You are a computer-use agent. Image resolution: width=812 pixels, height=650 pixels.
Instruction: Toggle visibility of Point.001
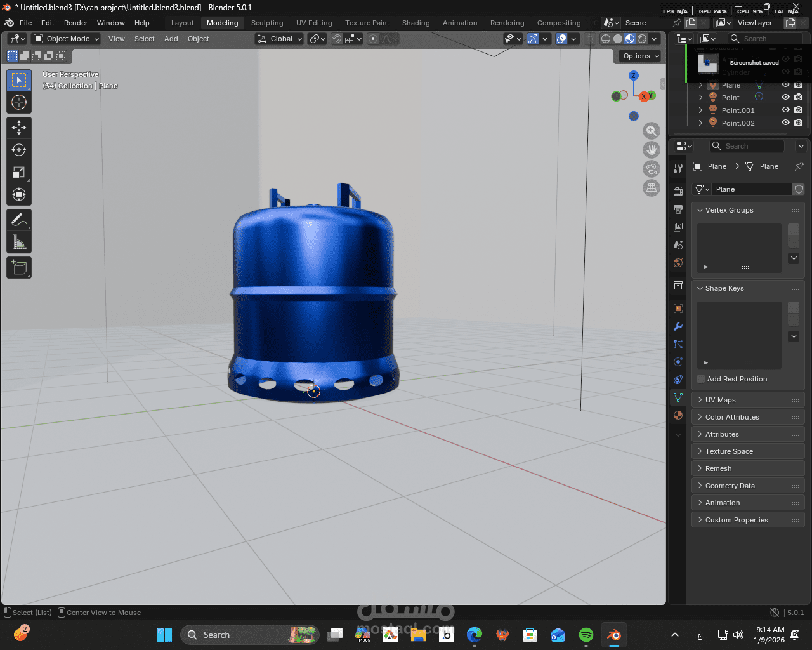click(x=785, y=110)
